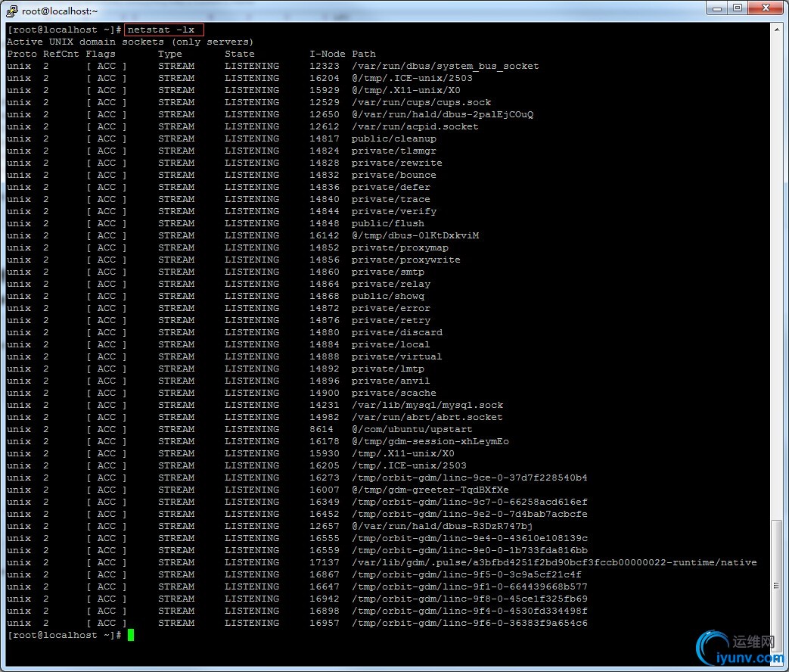
Task: Click path public/cleanup
Action: [x=394, y=138]
